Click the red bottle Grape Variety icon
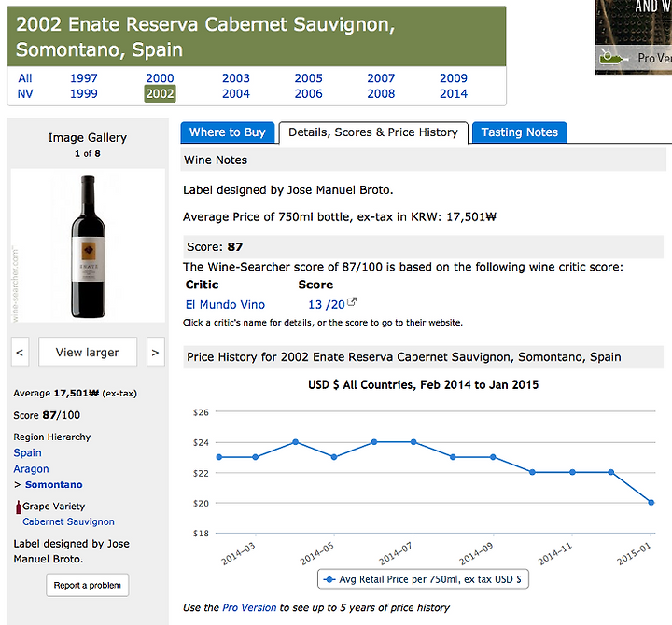Viewport: 672px width, 625px height. point(19,507)
